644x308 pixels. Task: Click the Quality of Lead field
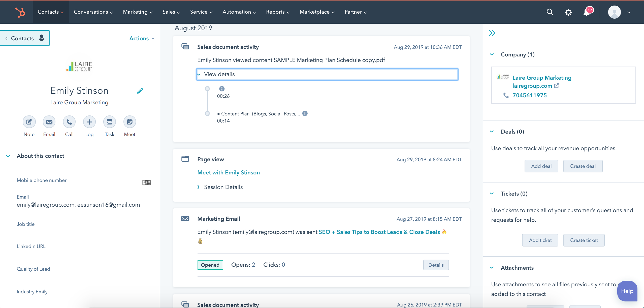pos(33,269)
